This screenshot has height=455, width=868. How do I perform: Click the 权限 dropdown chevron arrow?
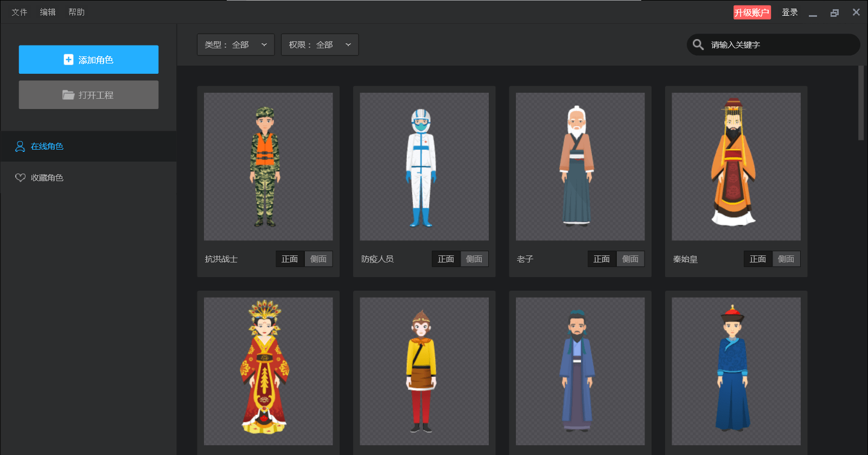coord(348,44)
